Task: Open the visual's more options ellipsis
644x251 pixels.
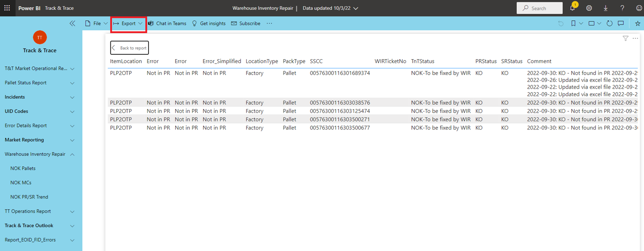Action: click(635, 39)
